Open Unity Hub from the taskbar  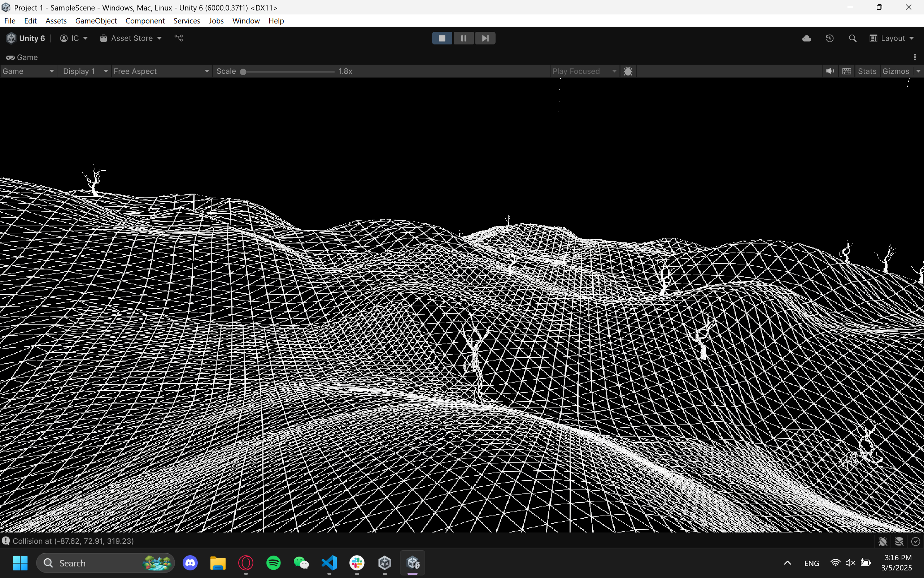(384, 563)
